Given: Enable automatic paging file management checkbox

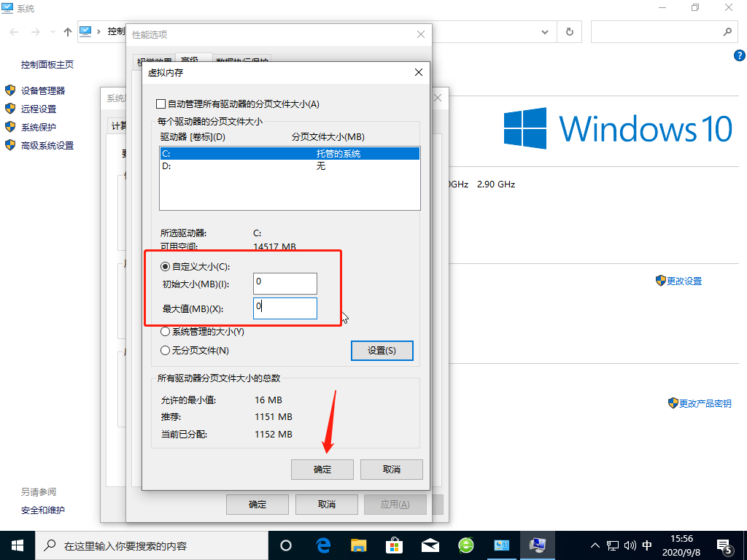Looking at the screenshot, I should 162,104.
